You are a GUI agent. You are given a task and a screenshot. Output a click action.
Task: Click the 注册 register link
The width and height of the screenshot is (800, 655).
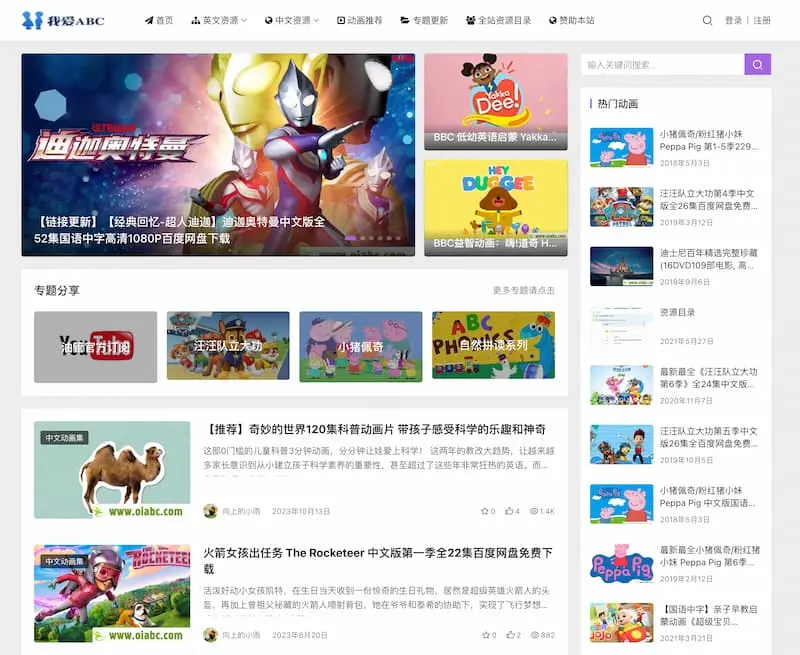pos(762,20)
